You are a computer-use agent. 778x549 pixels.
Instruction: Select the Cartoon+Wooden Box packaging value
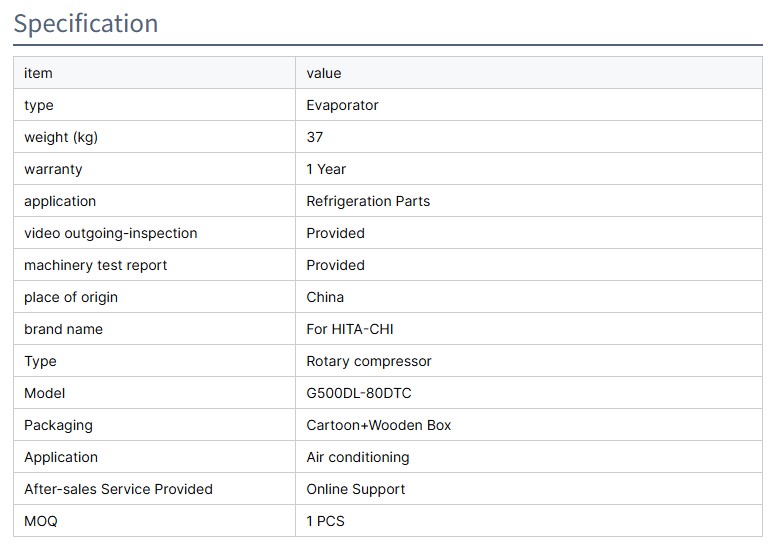pos(379,425)
